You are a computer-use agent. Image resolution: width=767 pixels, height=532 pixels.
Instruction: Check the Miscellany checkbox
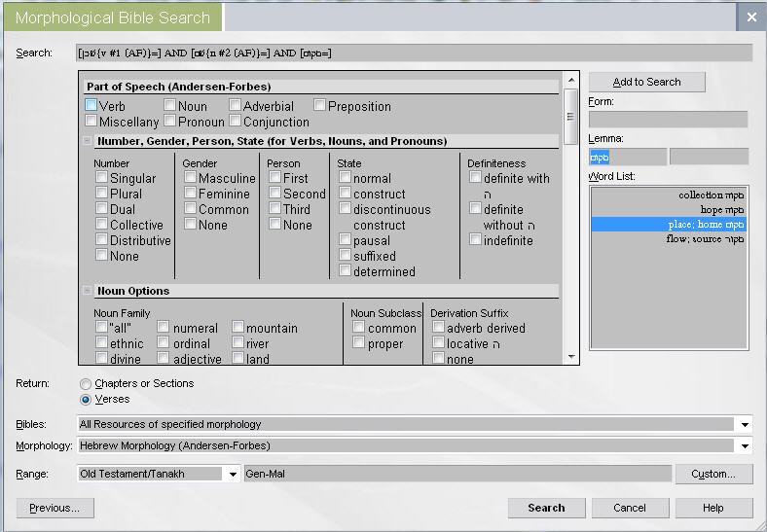91,121
